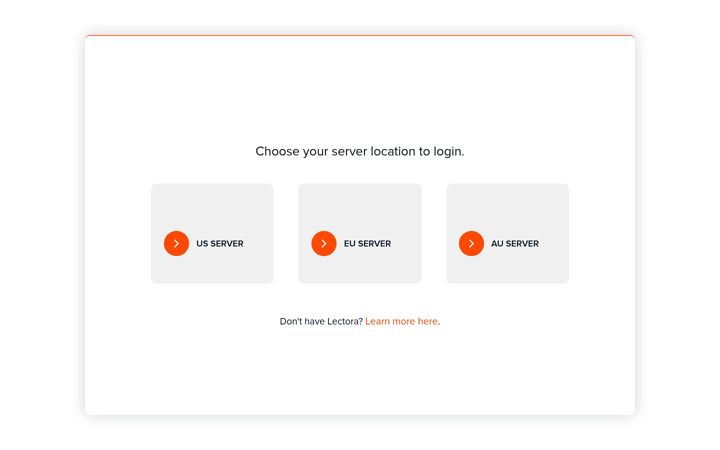
Task: Click the orange arrow icon beside AU SERVER
Action: (471, 243)
